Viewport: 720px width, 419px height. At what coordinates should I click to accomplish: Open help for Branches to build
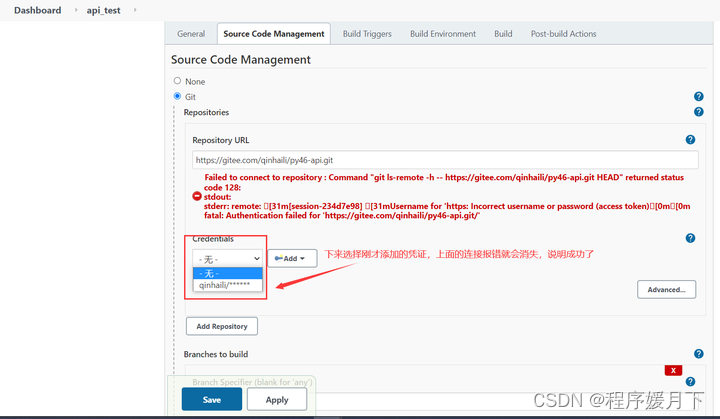click(x=698, y=354)
